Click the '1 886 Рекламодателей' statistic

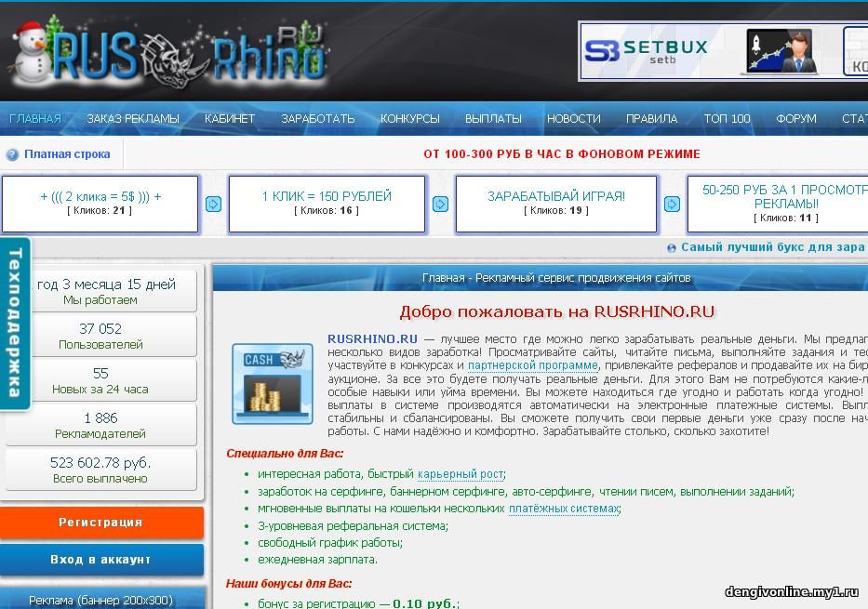100,425
